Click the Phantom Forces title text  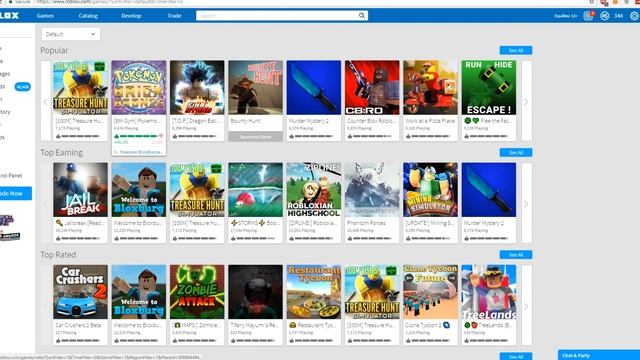(366, 223)
